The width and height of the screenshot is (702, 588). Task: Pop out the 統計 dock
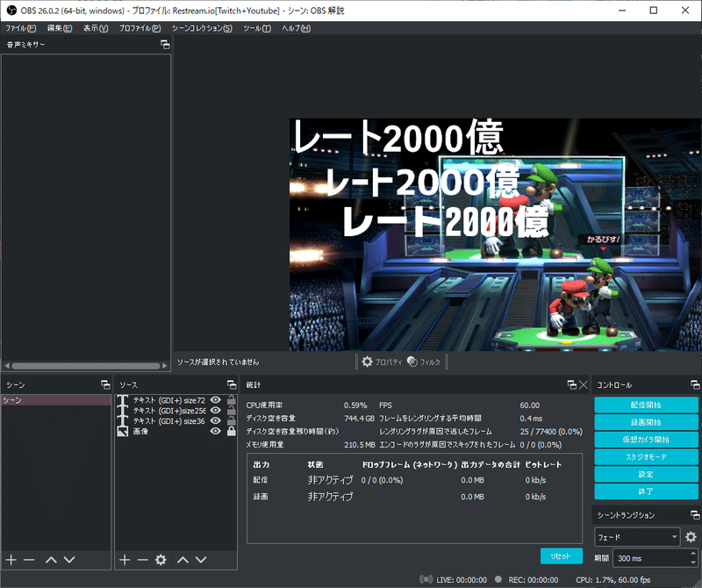(572, 384)
